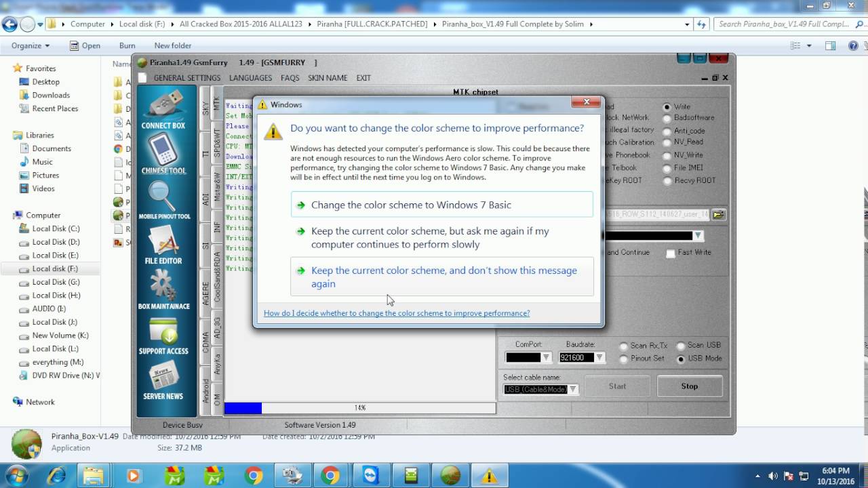
Task: Change Explorer view layout icon
Action: (x=795, y=45)
